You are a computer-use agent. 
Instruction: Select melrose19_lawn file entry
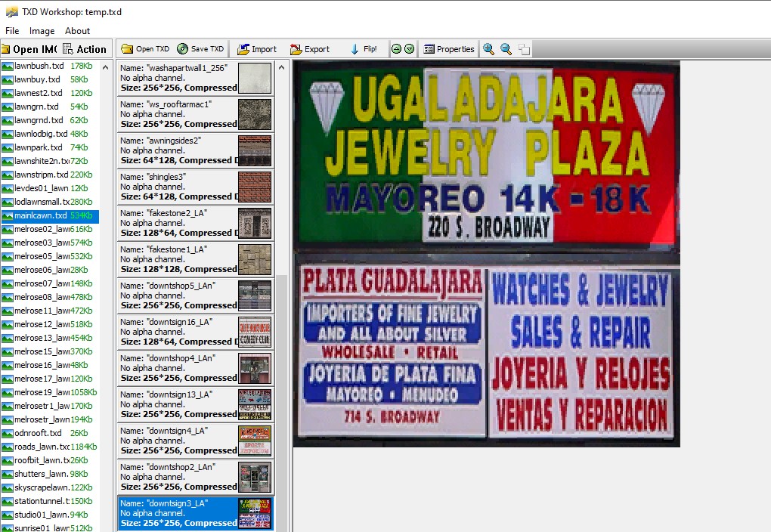[x=50, y=392]
